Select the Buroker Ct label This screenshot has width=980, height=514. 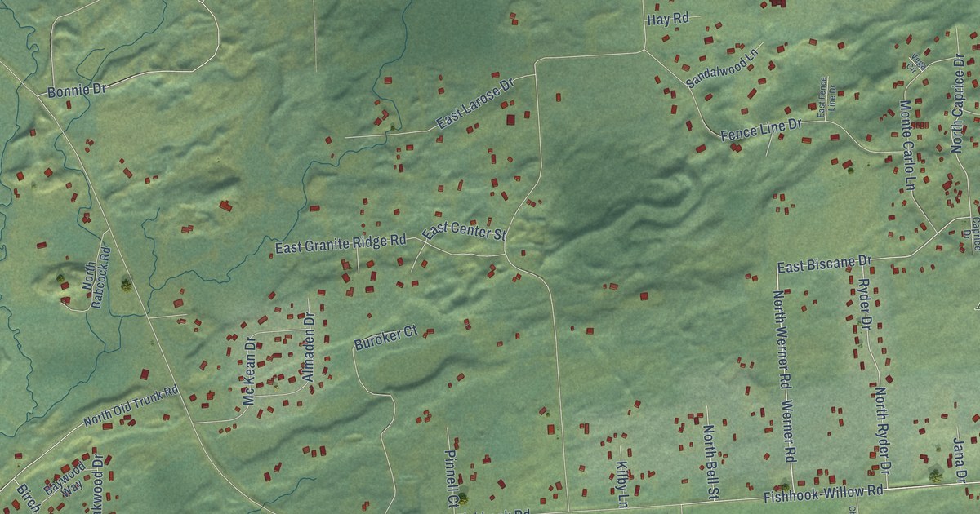pyautogui.click(x=385, y=338)
